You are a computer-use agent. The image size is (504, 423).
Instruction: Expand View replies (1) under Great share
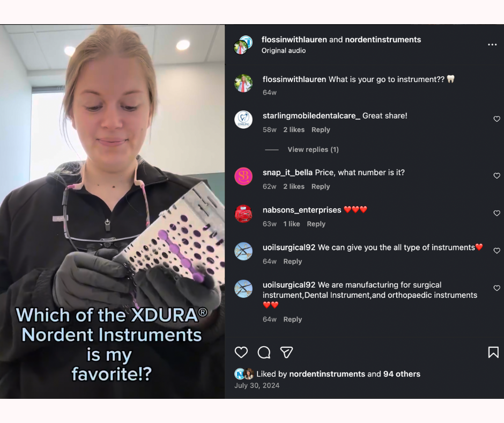point(313,149)
